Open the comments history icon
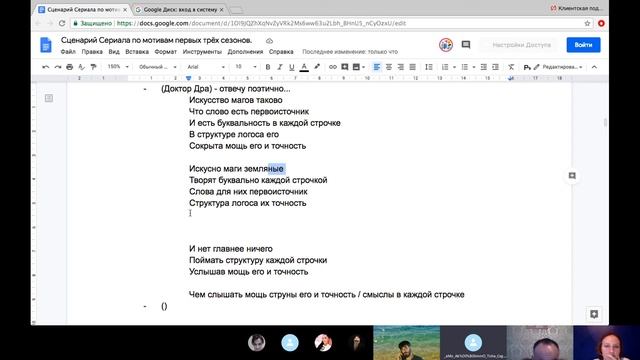 pos(466,44)
